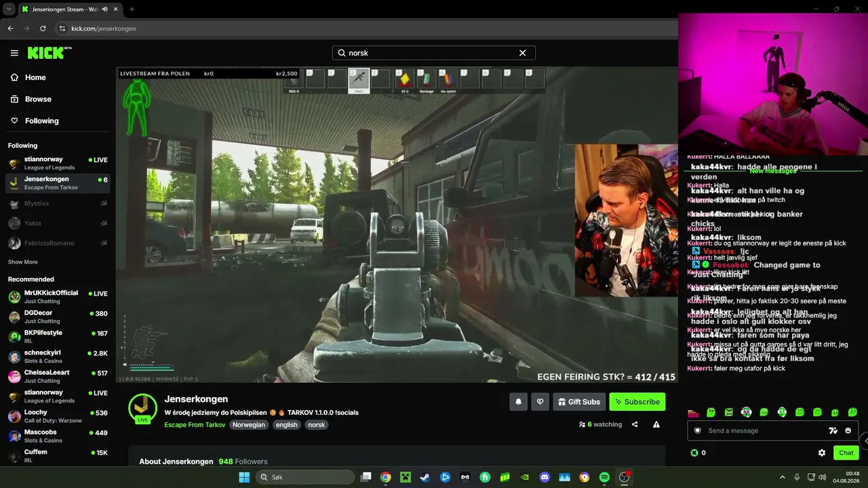Open the Escape From Tarkov category link
This screenshot has width=868, height=488.
195,425
